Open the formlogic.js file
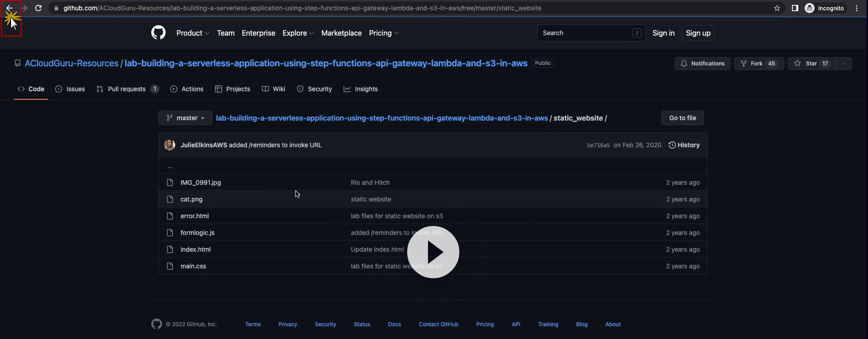This screenshot has height=339, width=868. [x=198, y=233]
